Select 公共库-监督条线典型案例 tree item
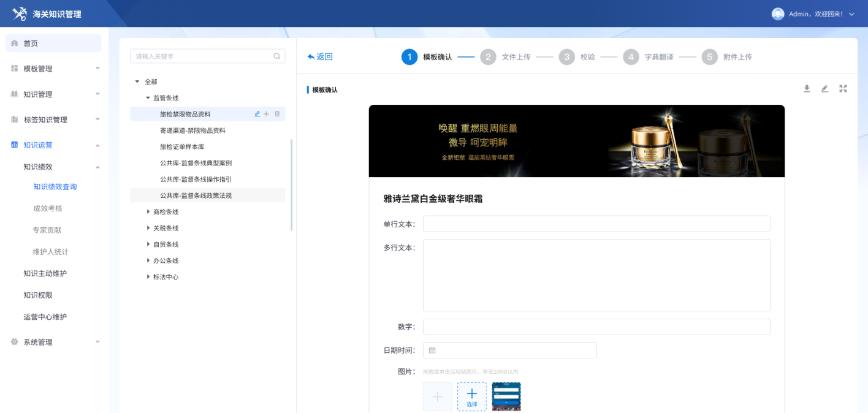The height and width of the screenshot is (413, 868). tap(196, 163)
